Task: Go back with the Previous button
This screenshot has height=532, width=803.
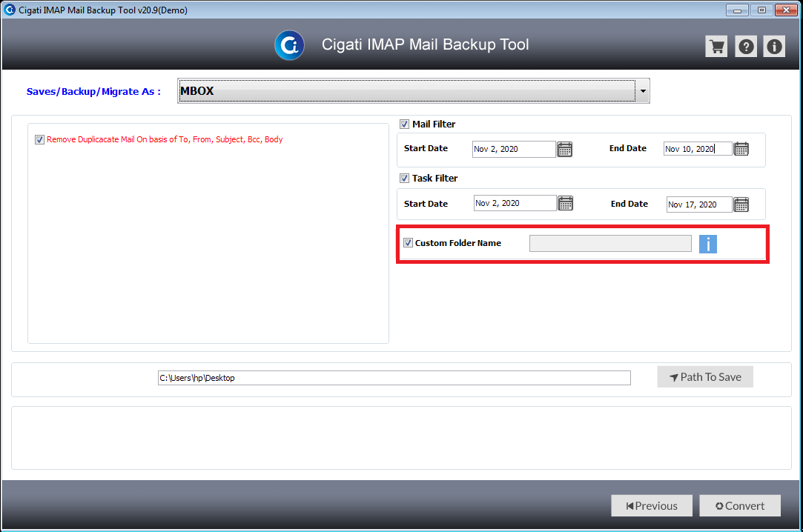Action: [652, 506]
